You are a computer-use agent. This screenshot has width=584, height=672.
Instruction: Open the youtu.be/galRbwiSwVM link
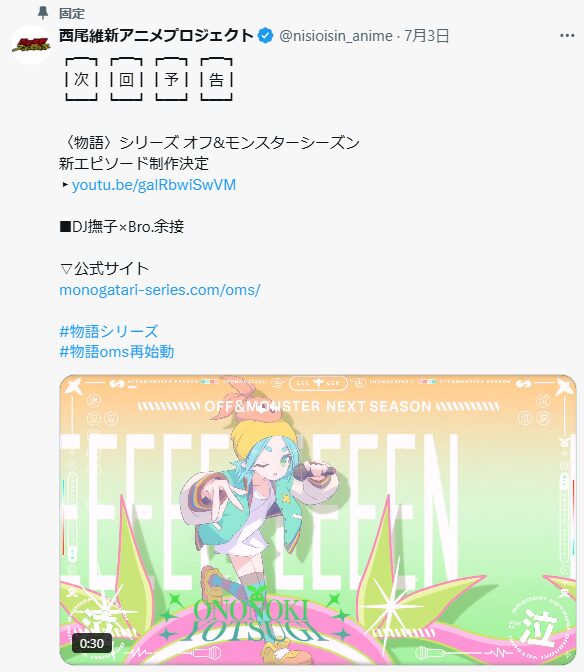(x=154, y=185)
